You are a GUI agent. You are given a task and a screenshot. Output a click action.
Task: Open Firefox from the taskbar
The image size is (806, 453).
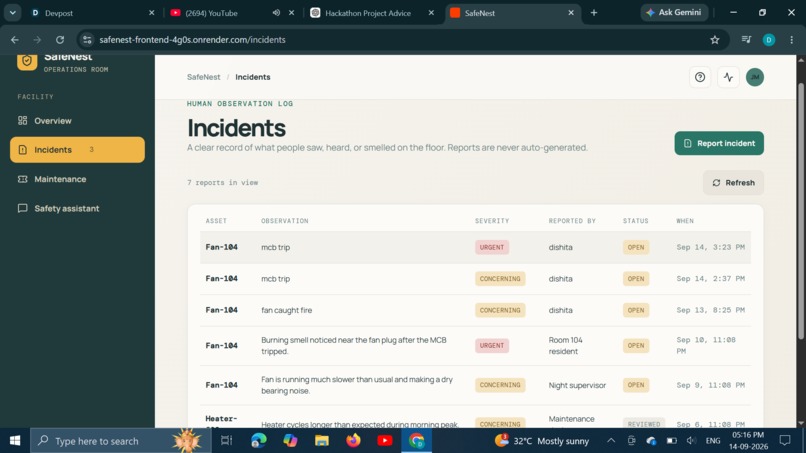coord(353,441)
